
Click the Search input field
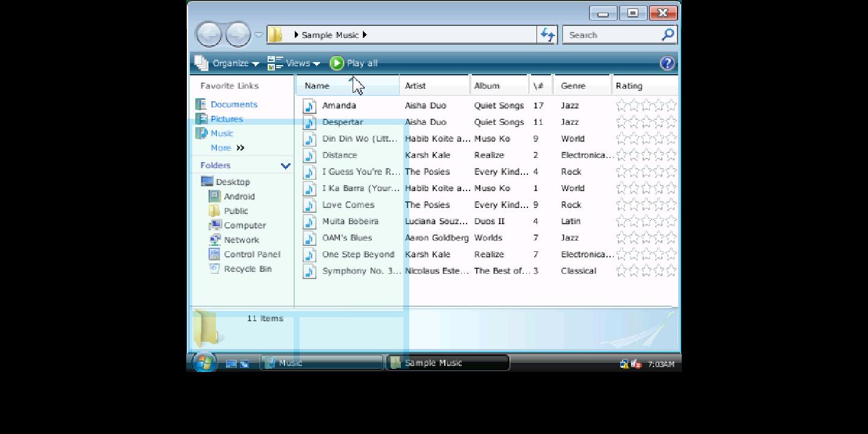pyautogui.click(x=612, y=35)
